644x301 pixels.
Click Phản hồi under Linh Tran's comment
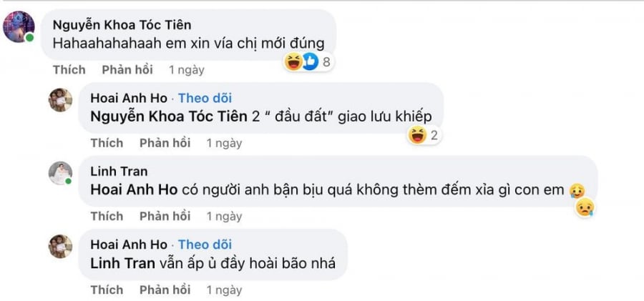click(165, 216)
